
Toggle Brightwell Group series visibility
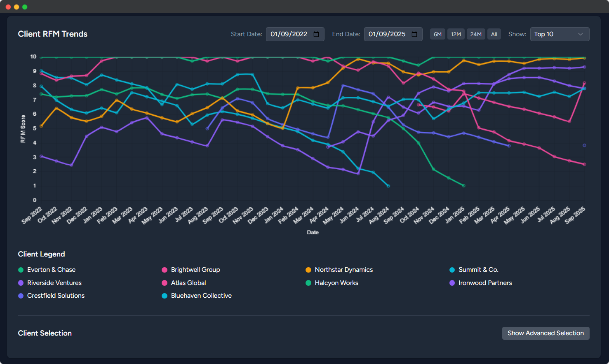click(x=195, y=270)
